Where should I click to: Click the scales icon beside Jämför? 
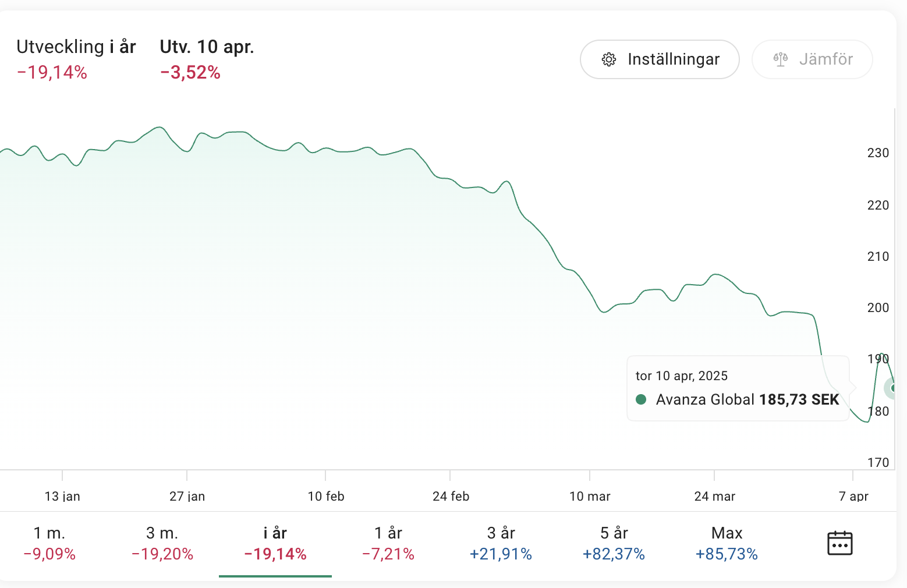click(x=781, y=59)
